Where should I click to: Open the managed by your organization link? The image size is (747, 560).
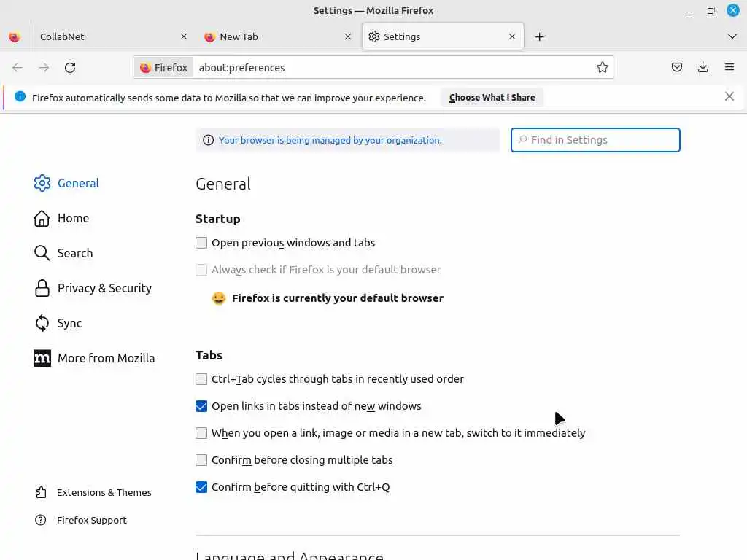330,140
